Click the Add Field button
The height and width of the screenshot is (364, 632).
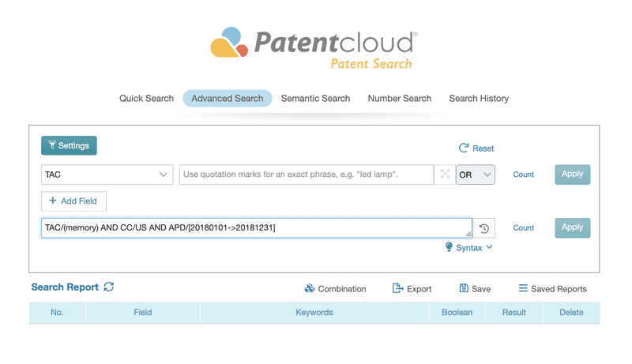(73, 201)
